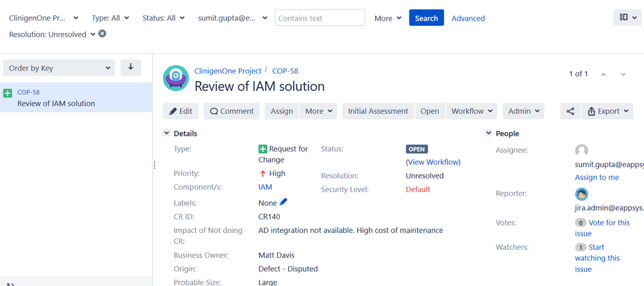The width and height of the screenshot is (644, 286).
Task: Open the Type: All filter dropdown
Action: coord(110,18)
